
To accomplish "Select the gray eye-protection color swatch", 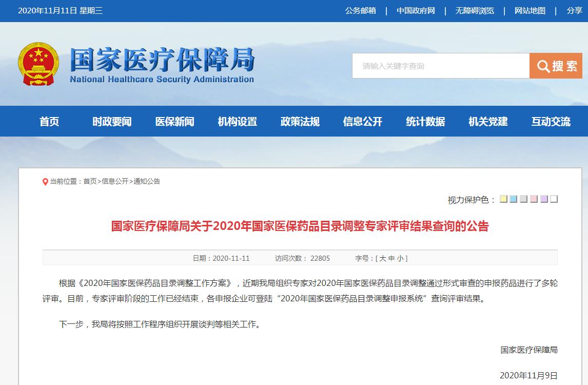I will pyautogui.click(x=523, y=199).
